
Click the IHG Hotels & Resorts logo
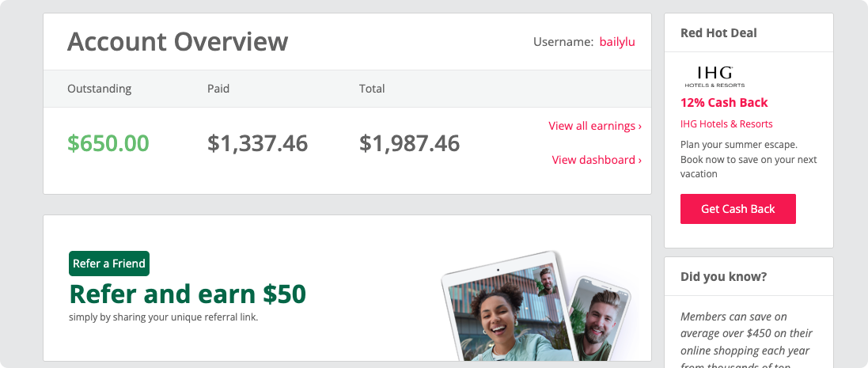[x=714, y=77]
